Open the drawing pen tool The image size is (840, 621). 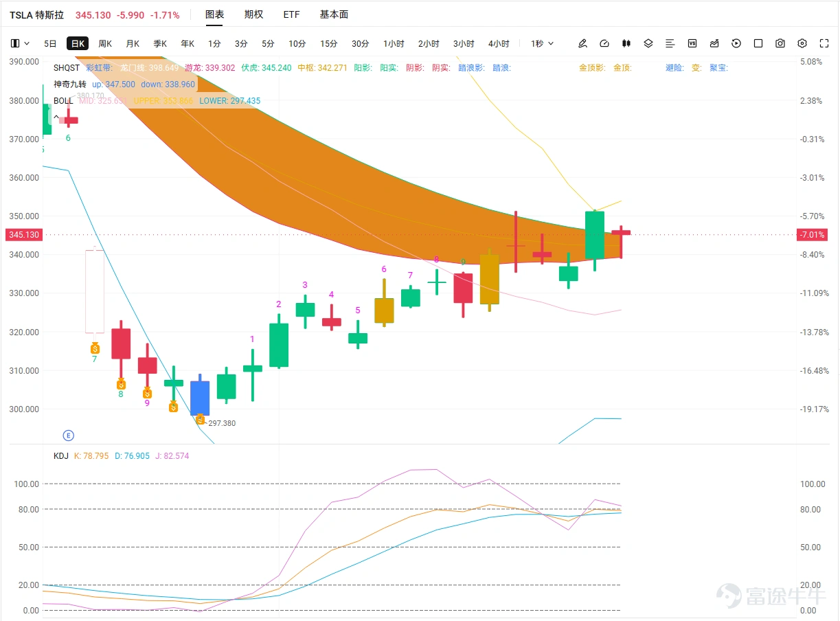click(x=582, y=43)
